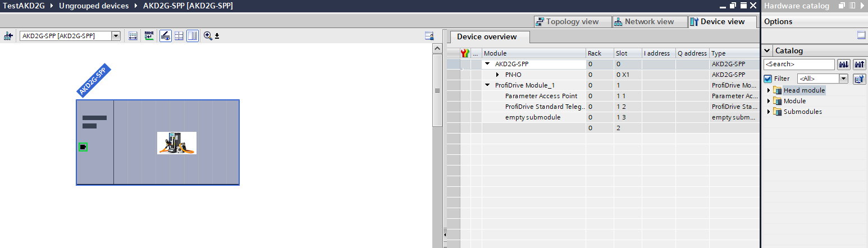
Task: Click the float editor window icon in title bar
Action: [x=733, y=6]
